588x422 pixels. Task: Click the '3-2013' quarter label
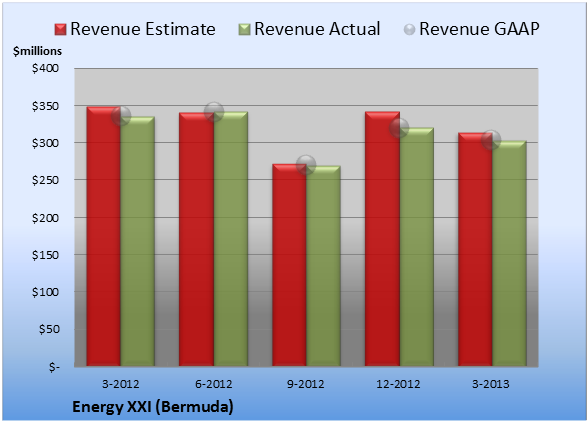point(491,384)
